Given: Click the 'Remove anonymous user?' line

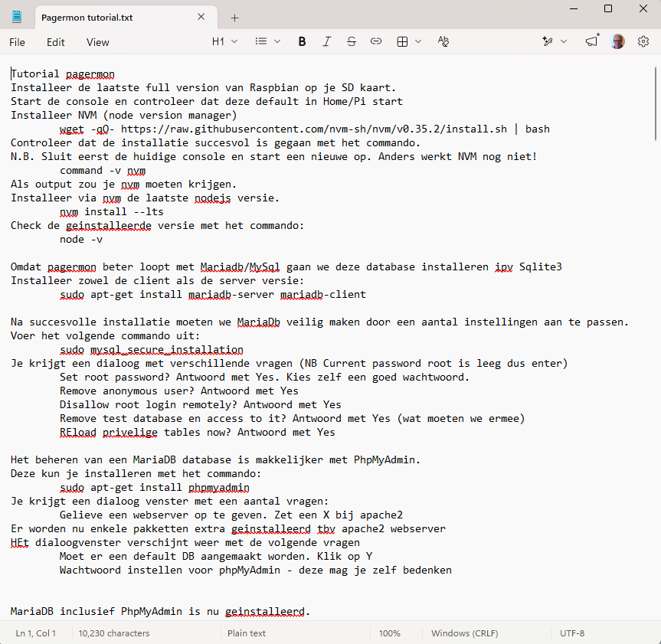Looking at the screenshot, I should (178, 391).
